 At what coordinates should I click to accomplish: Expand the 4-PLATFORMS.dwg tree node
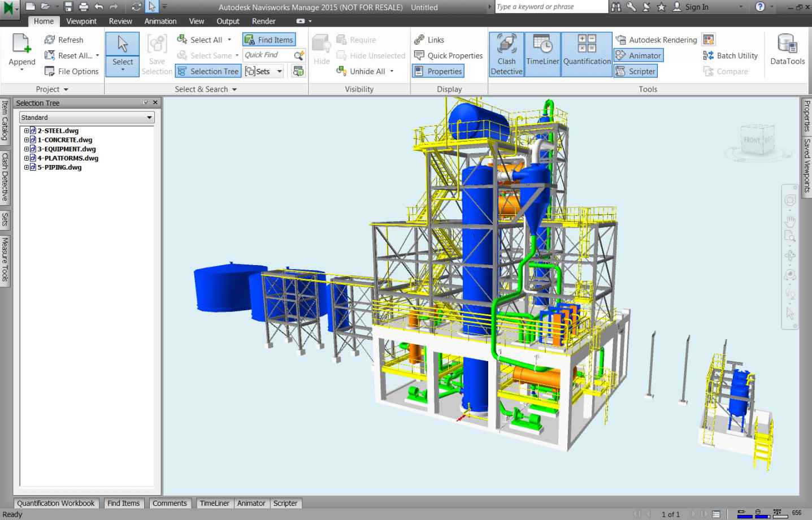[26, 158]
